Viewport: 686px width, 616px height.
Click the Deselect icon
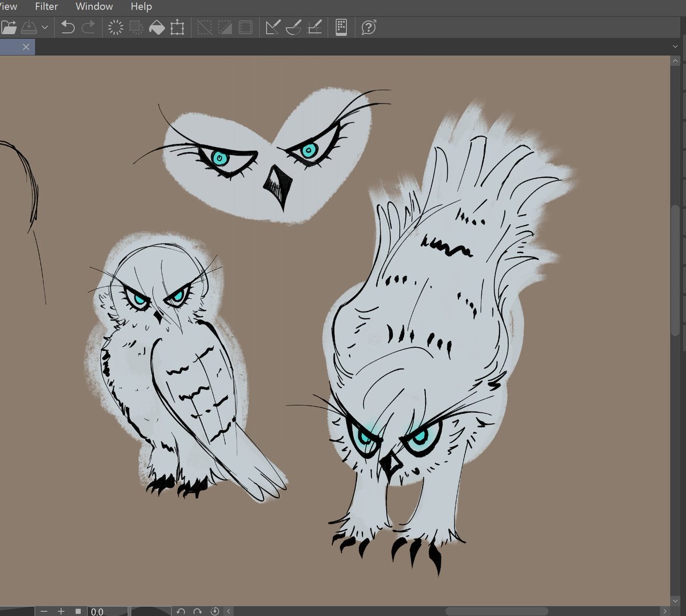tap(204, 27)
